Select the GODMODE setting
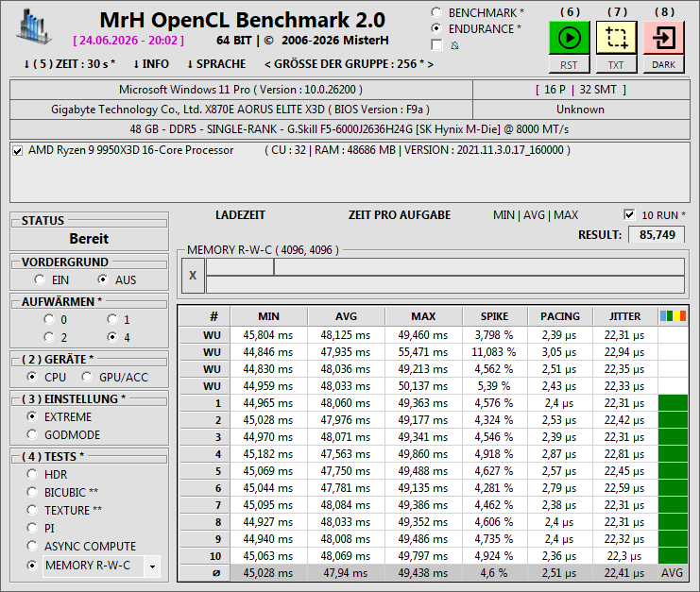This screenshot has width=700, height=592. pos(32,434)
